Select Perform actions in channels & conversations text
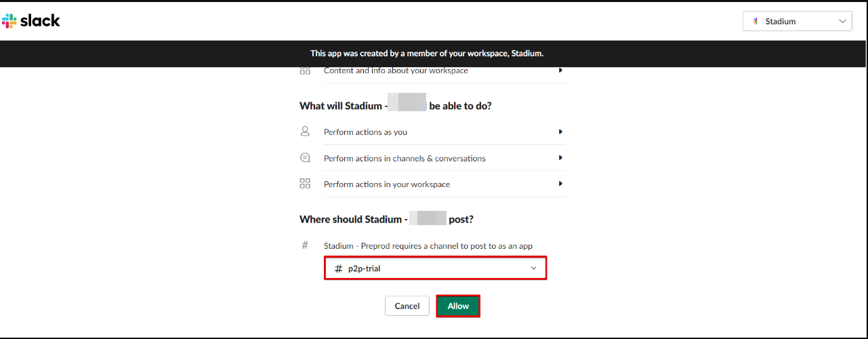The height and width of the screenshot is (339, 868). 405,158
